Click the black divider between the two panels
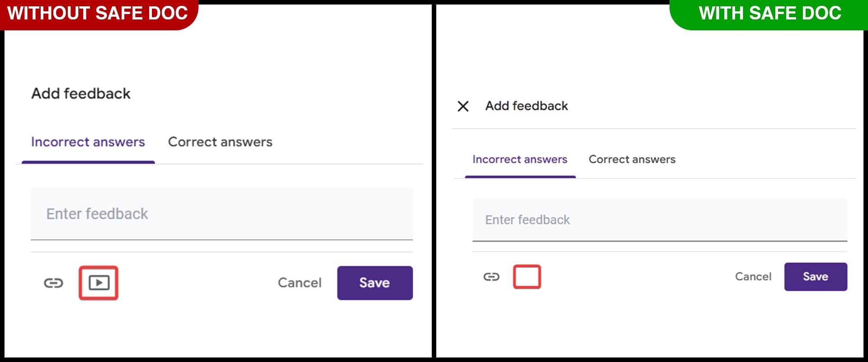This screenshot has width=868, height=362. pyautogui.click(x=434, y=181)
